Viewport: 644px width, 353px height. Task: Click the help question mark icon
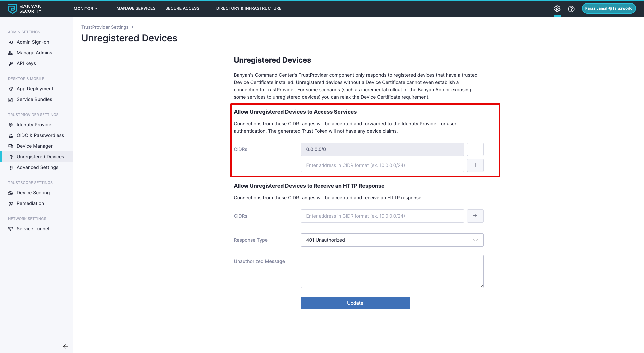[571, 9]
